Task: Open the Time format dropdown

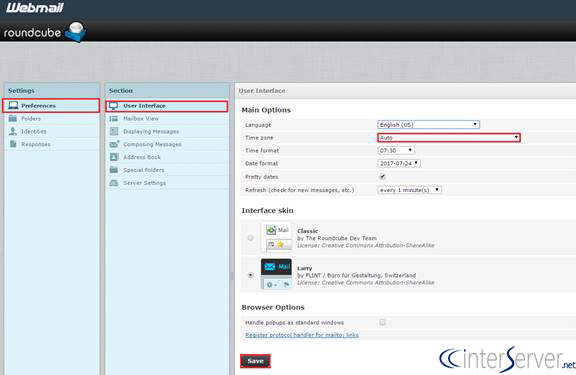Action: pyautogui.click(x=396, y=150)
